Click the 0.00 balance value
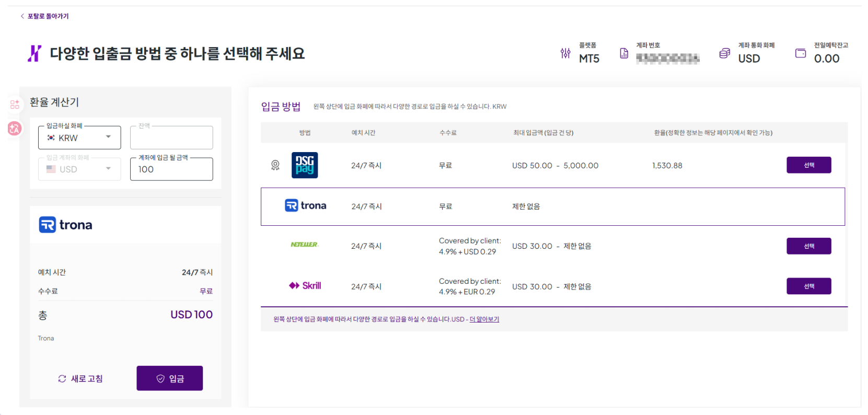The height and width of the screenshot is (415, 868). coord(827,59)
